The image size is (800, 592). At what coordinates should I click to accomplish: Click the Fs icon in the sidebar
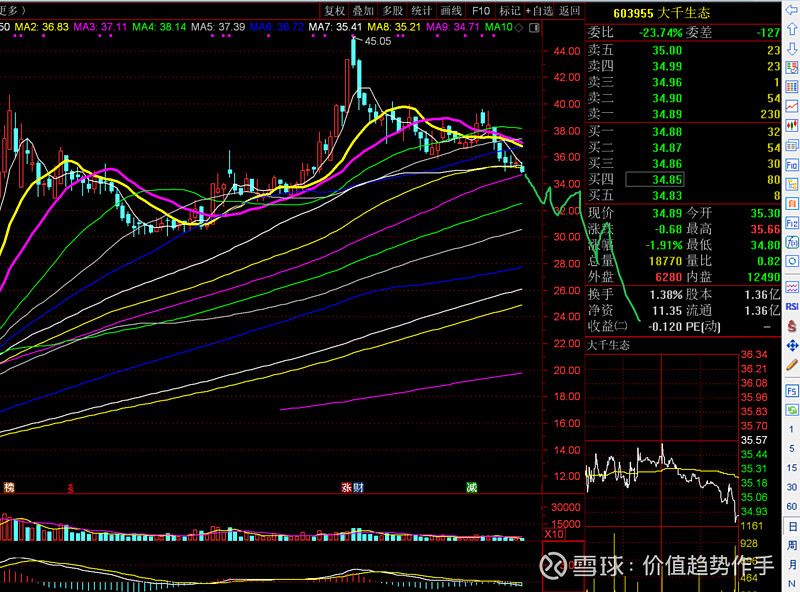pyautogui.click(x=792, y=390)
